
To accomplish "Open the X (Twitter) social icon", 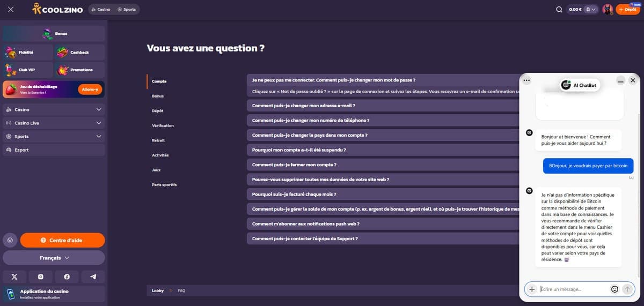I will point(14,277).
